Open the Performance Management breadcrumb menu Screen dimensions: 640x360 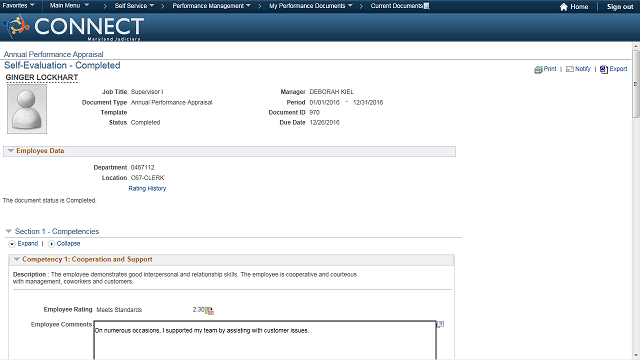[211, 6]
